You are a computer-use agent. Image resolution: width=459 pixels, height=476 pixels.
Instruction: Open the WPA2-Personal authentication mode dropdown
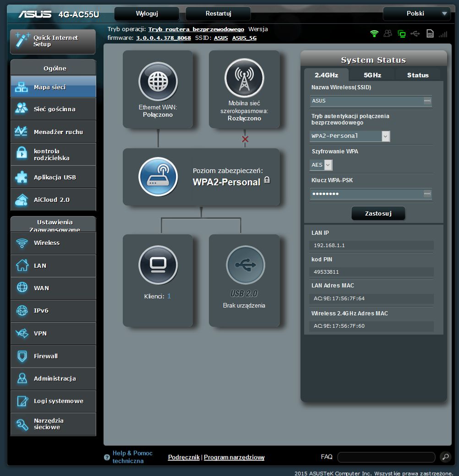pyautogui.click(x=350, y=136)
